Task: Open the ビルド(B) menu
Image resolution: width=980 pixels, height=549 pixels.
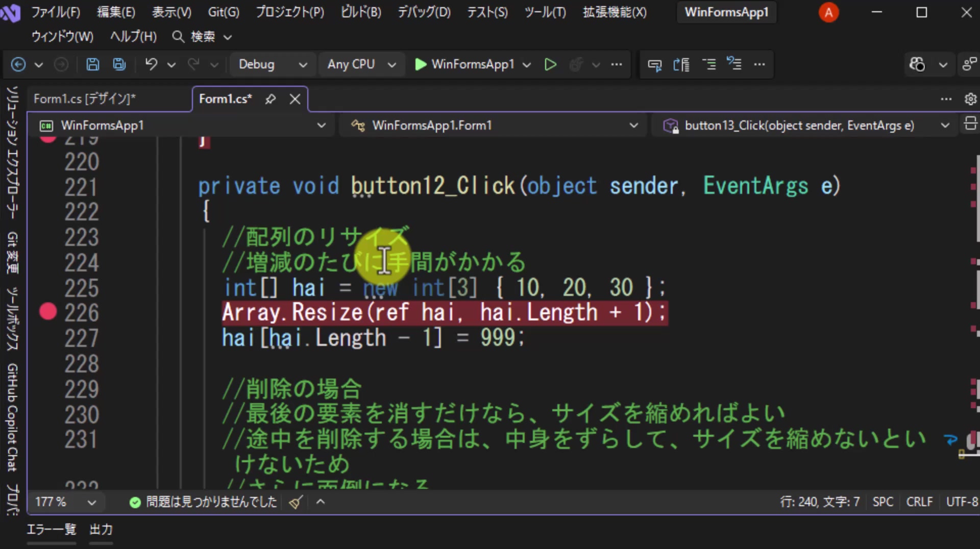Action: (x=361, y=12)
